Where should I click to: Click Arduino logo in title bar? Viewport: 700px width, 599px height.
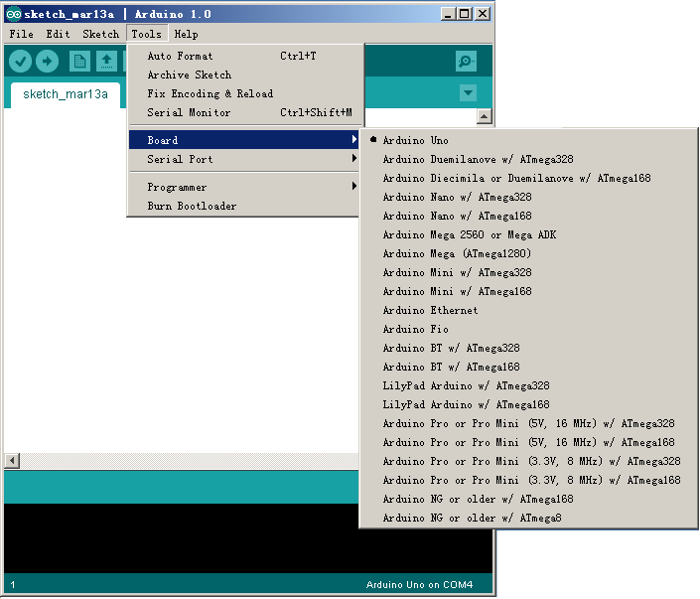(x=13, y=14)
